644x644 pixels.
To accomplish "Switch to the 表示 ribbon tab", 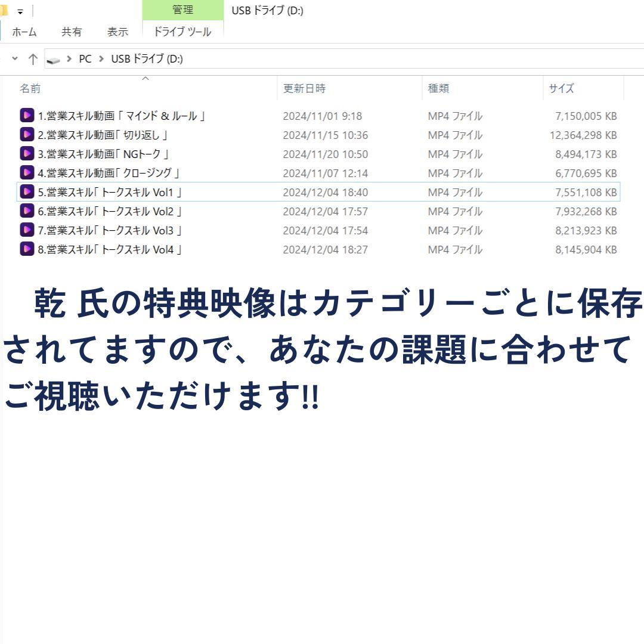I will [x=117, y=32].
